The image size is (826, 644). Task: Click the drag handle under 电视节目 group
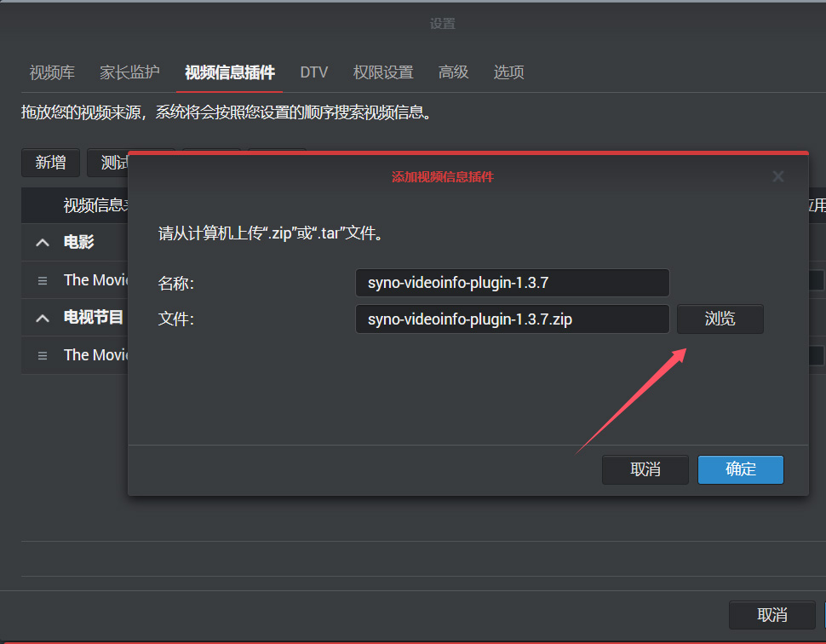click(x=43, y=355)
